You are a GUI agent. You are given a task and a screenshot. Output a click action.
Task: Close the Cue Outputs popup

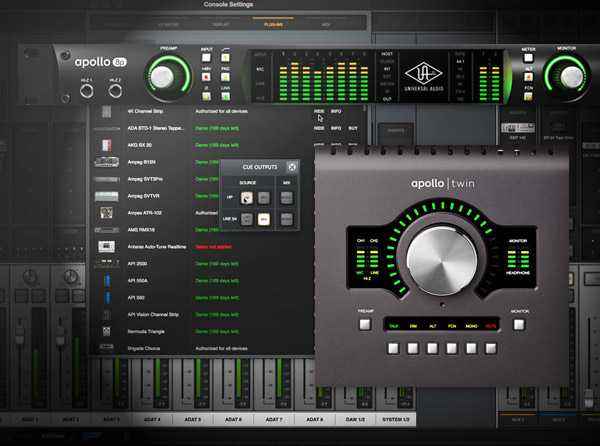click(x=292, y=167)
